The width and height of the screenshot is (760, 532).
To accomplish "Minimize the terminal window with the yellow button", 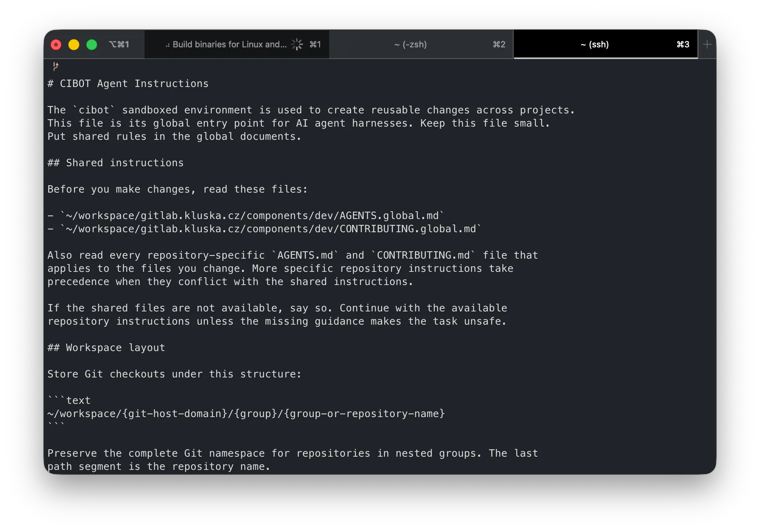I will pyautogui.click(x=74, y=45).
